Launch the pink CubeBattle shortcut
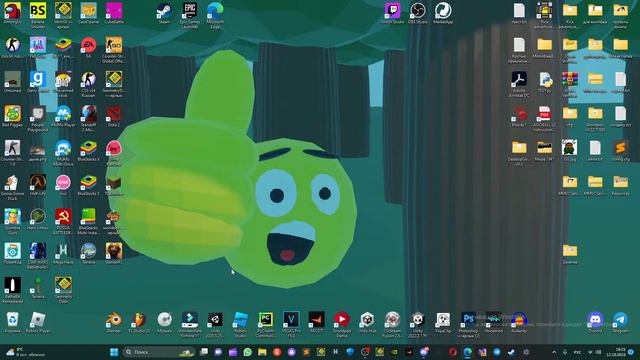 coord(114,13)
